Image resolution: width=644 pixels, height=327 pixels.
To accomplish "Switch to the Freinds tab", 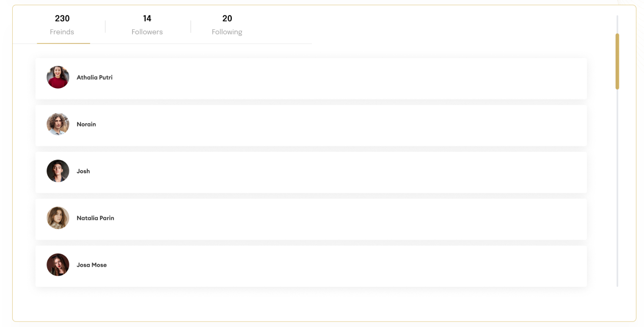I will point(62,32).
